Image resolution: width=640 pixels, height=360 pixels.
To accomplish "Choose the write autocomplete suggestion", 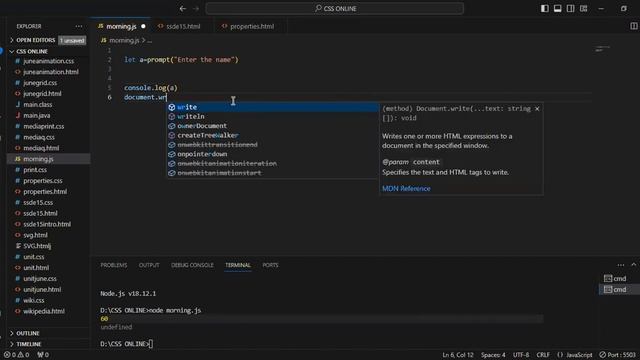I will pos(273,107).
